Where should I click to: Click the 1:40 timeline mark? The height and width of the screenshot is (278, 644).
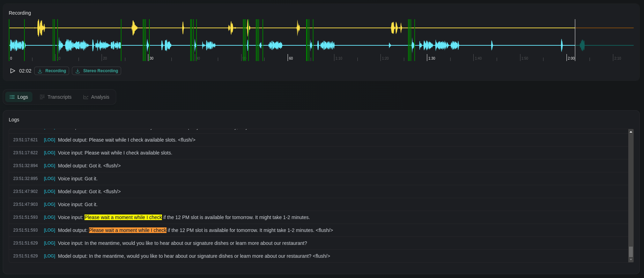pos(478,58)
